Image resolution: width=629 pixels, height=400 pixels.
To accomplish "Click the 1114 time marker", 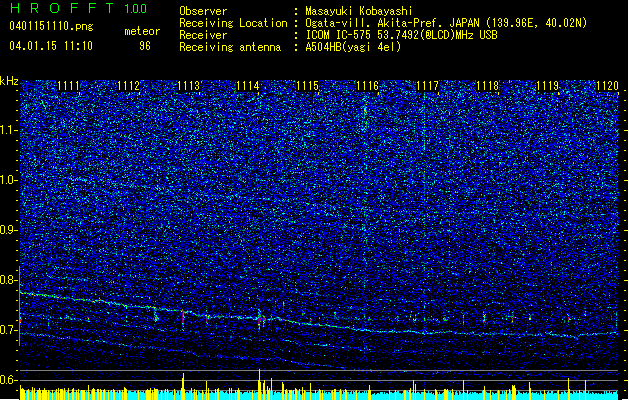I will (x=248, y=85).
